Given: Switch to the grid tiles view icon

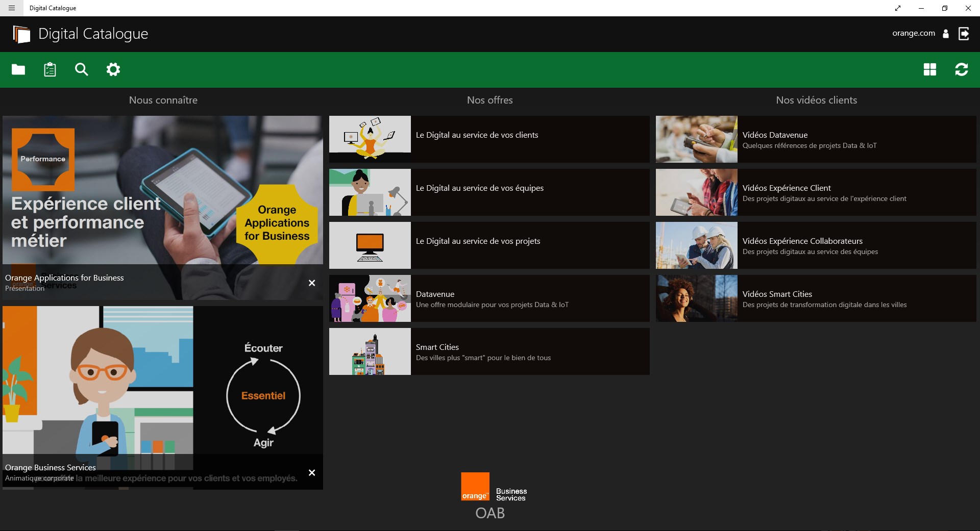Looking at the screenshot, I should tap(930, 69).
